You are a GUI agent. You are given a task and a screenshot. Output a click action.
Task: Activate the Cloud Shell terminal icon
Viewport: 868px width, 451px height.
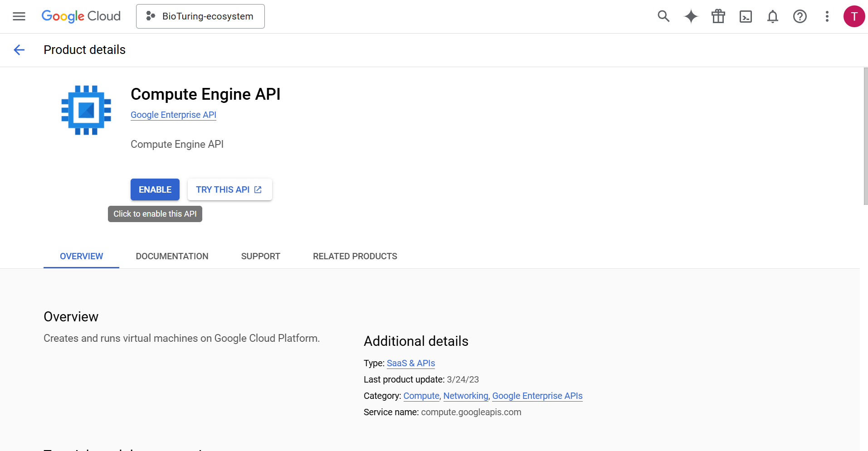746,16
